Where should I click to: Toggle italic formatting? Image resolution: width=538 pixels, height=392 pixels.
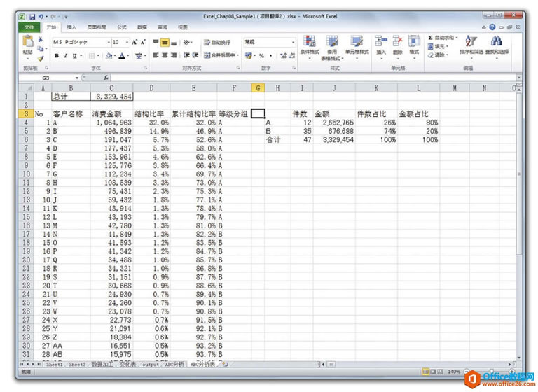(x=66, y=55)
